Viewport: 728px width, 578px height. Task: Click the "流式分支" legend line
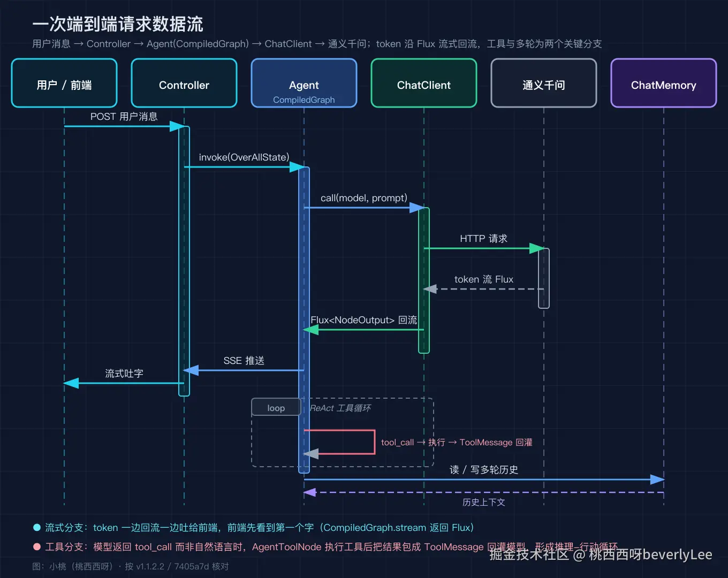(254, 528)
